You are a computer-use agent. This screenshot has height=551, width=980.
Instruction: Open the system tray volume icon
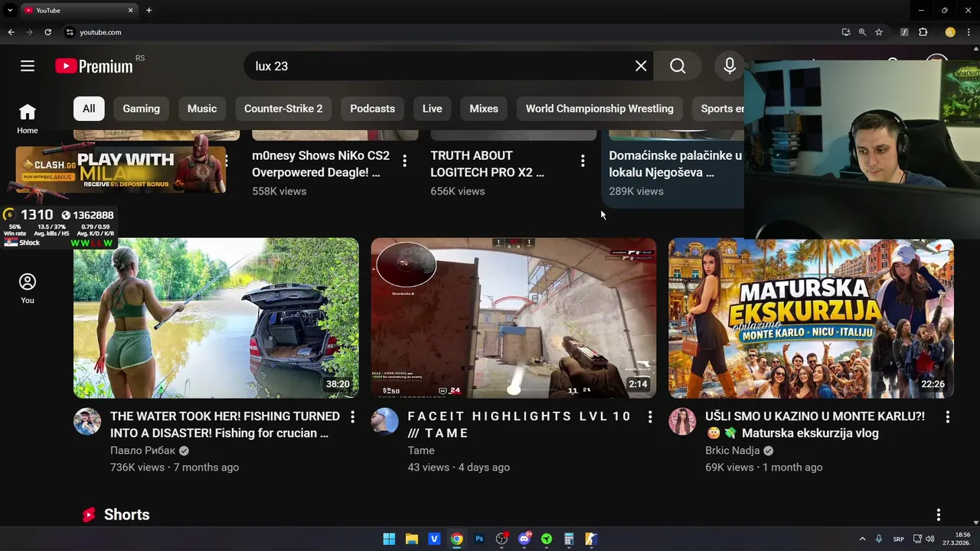[x=932, y=539]
